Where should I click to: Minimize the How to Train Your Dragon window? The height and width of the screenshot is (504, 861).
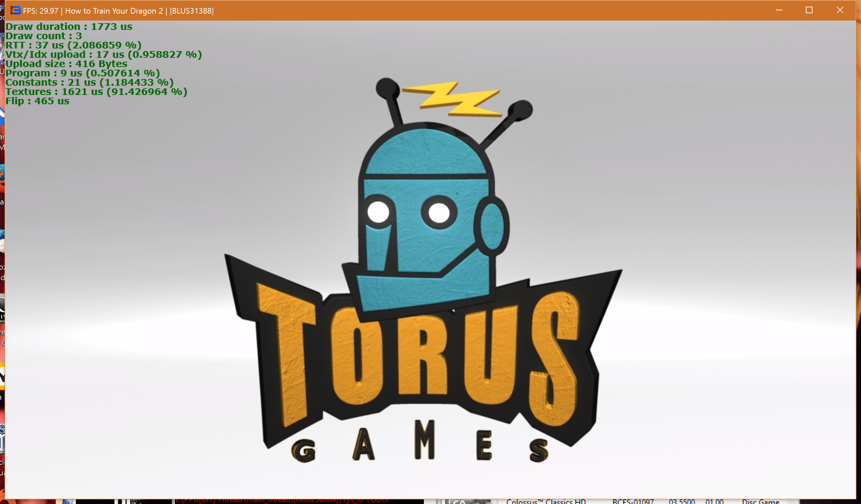click(x=779, y=10)
